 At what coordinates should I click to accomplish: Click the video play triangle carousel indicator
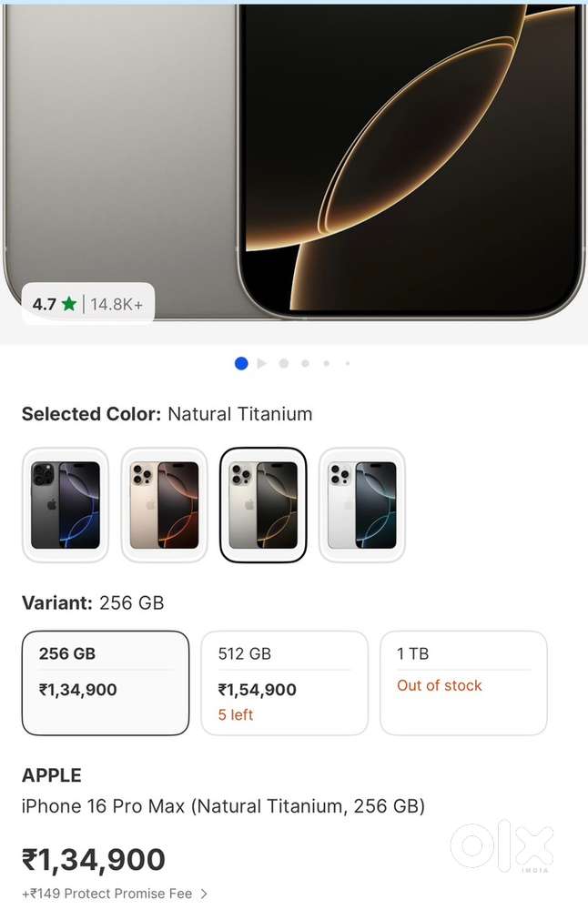click(262, 363)
